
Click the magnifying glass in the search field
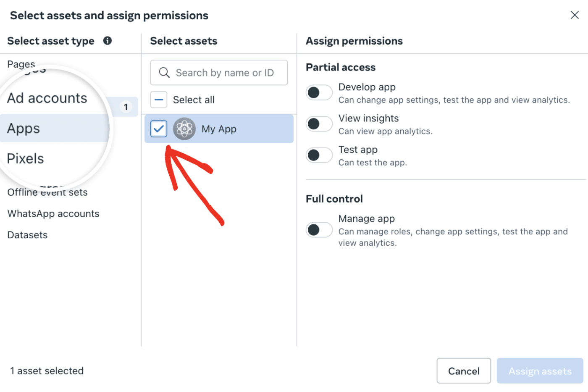coord(164,72)
